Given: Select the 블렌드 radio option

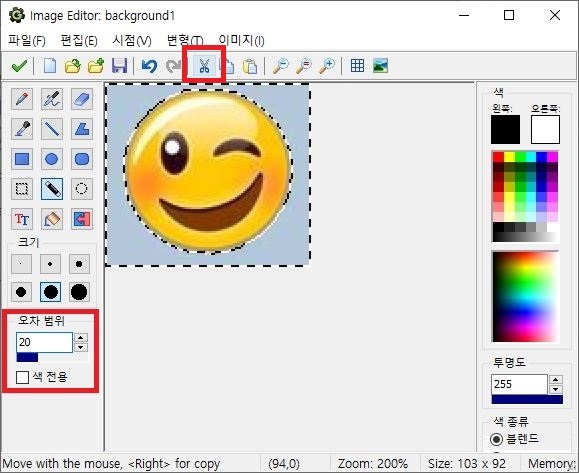Looking at the screenshot, I should pos(496,439).
